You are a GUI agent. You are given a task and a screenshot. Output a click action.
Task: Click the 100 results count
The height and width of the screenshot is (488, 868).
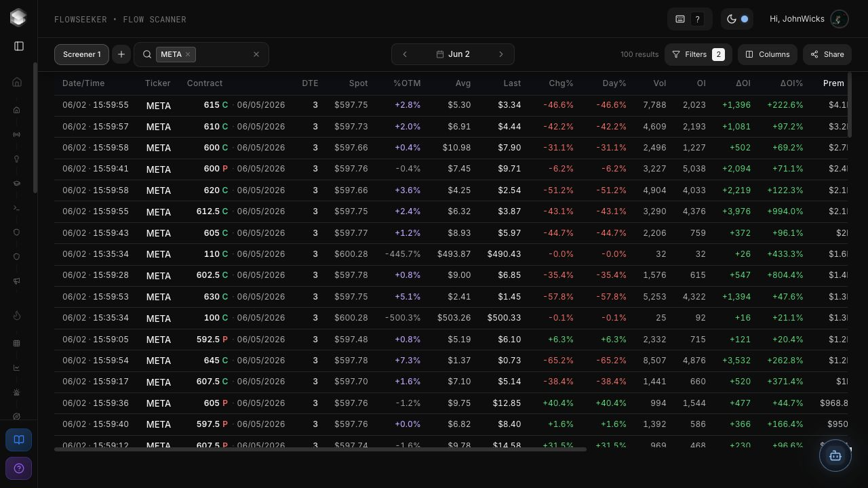tap(639, 54)
